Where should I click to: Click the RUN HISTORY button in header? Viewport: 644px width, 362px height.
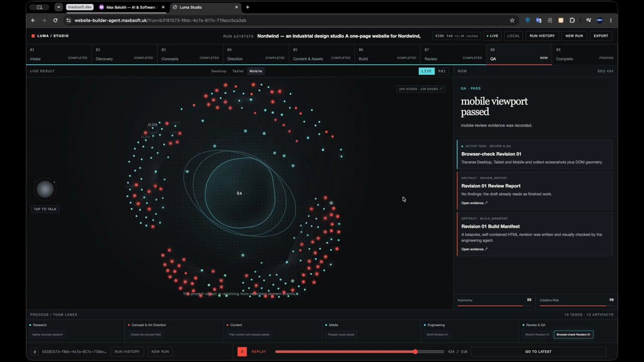tap(542, 36)
